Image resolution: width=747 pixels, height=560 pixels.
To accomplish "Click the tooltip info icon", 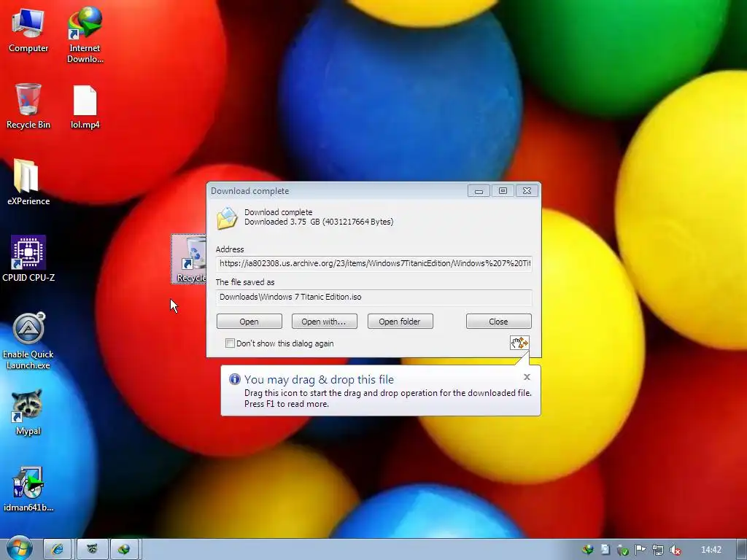I will pos(234,379).
